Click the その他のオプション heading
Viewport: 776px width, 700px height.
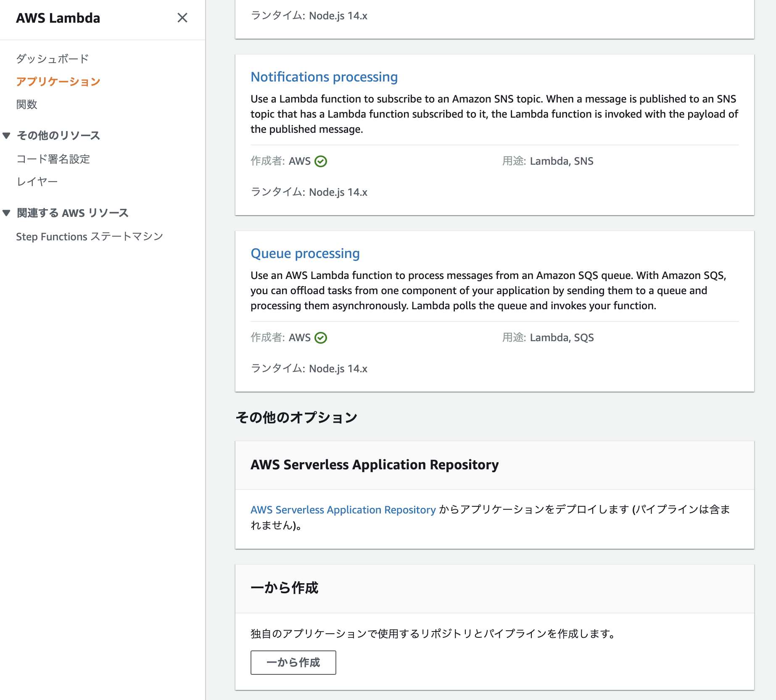(296, 417)
